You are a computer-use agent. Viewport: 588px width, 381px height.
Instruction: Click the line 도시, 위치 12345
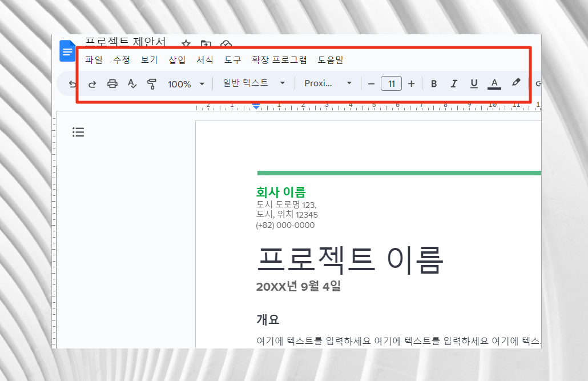point(287,214)
